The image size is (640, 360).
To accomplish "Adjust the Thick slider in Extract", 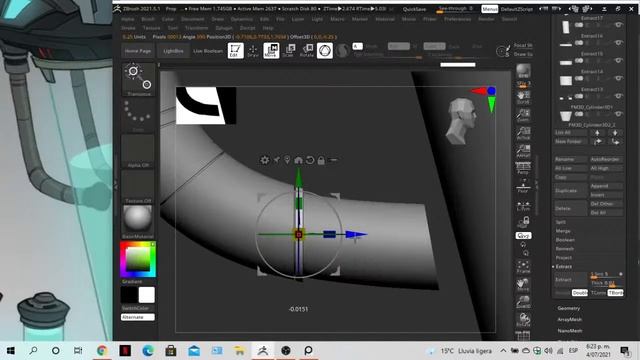I will pos(606,284).
